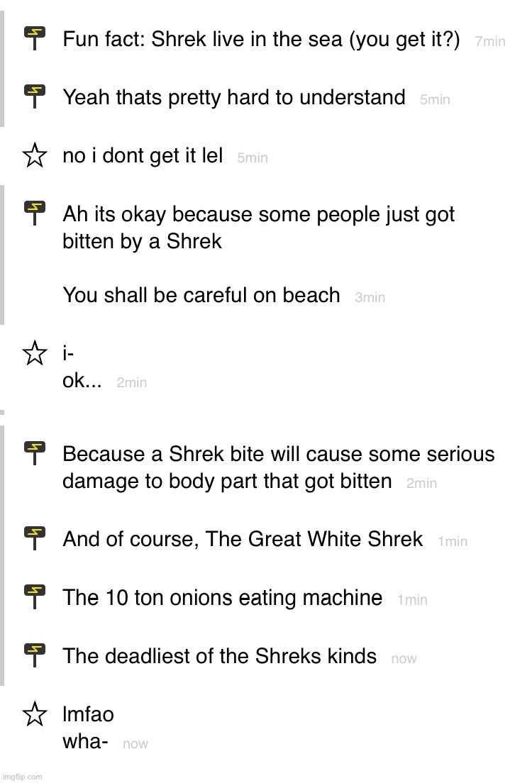
Task: Select the message "Fun fact: Shrek live in the sea"
Action: [261, 39]
